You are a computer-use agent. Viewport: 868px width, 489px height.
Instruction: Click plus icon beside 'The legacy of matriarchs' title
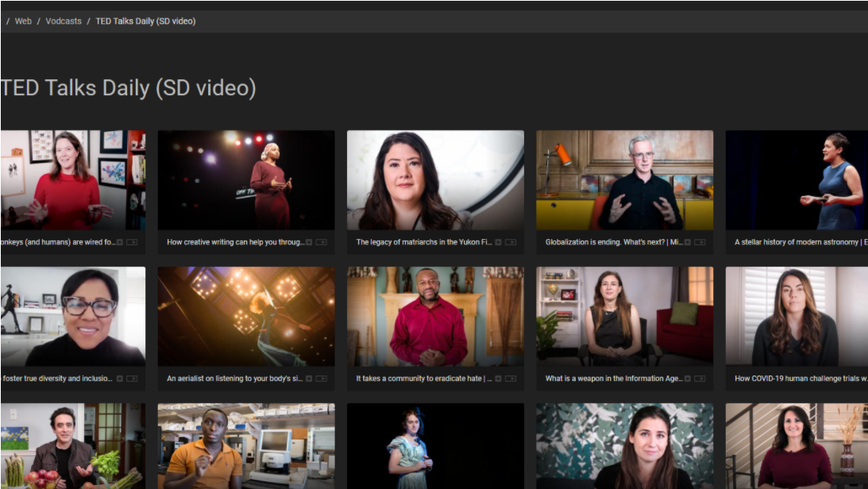pos(498,242)
